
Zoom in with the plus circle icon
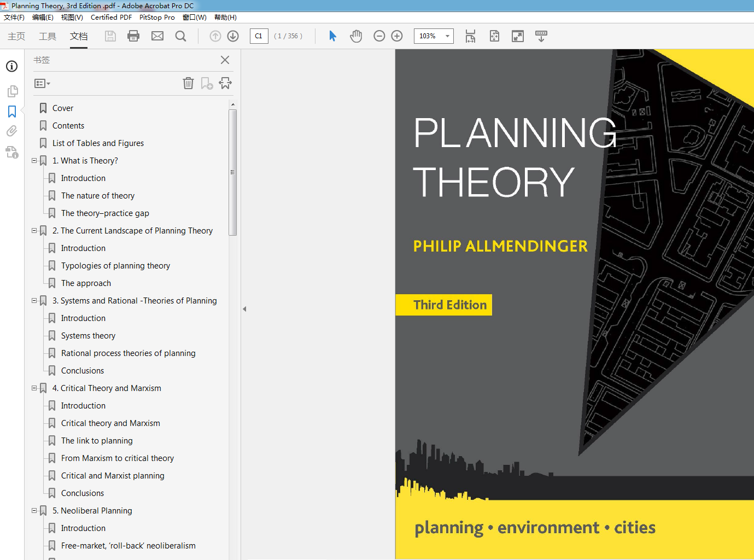[397, 36]
